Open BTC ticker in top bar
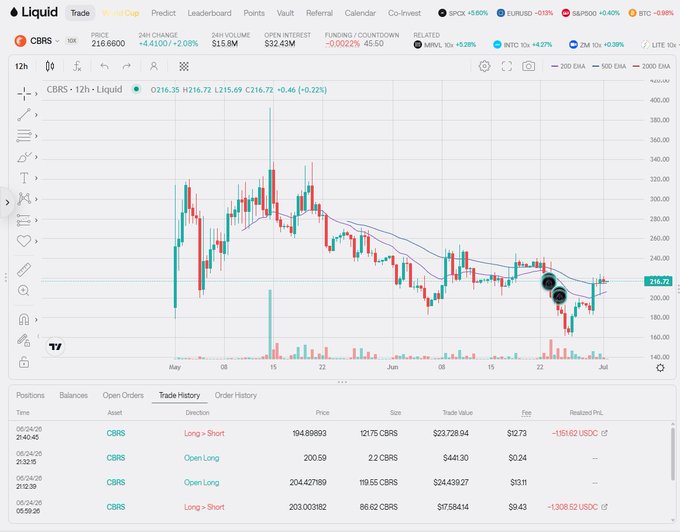 pos(651,13)
